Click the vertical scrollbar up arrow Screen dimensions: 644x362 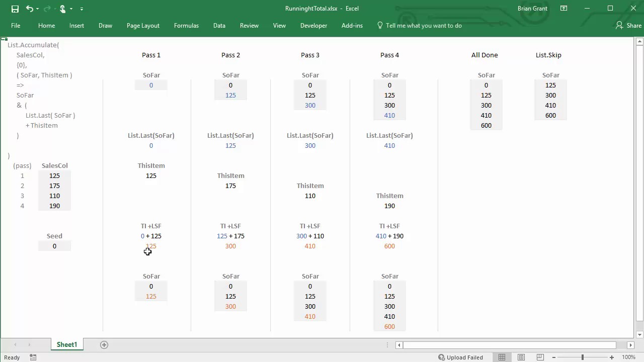pos(640,41)
